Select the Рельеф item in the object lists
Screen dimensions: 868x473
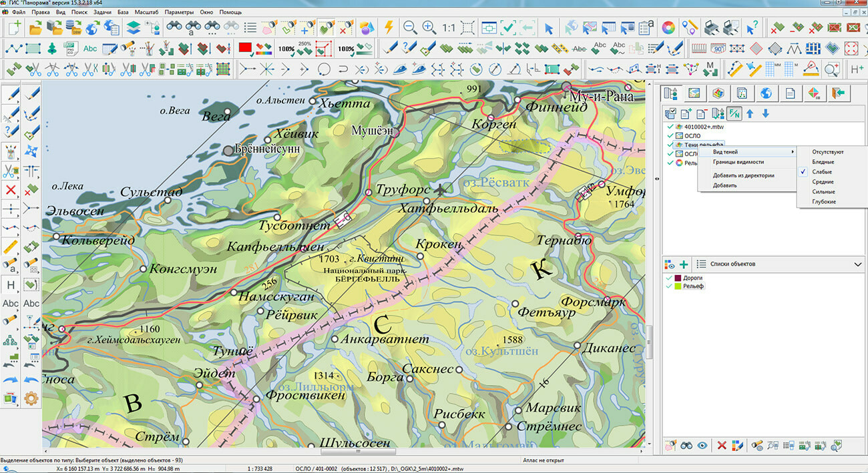coord(694,286)
